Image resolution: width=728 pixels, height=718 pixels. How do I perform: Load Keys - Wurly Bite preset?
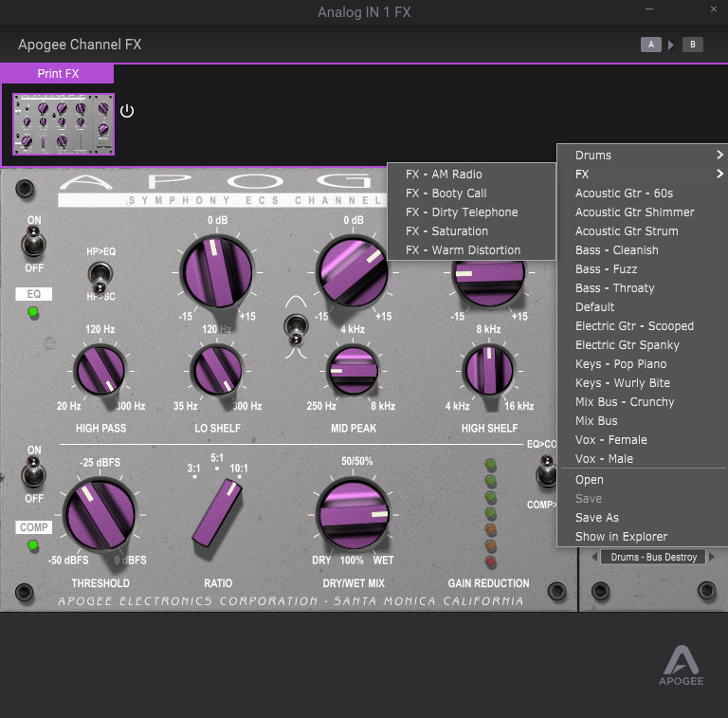642,383
